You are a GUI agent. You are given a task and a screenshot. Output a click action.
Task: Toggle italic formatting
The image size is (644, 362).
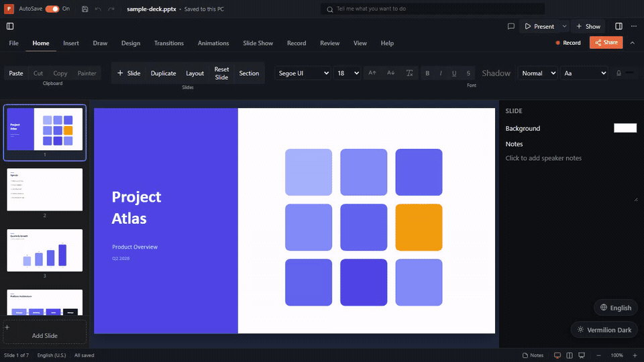[441, 73]
